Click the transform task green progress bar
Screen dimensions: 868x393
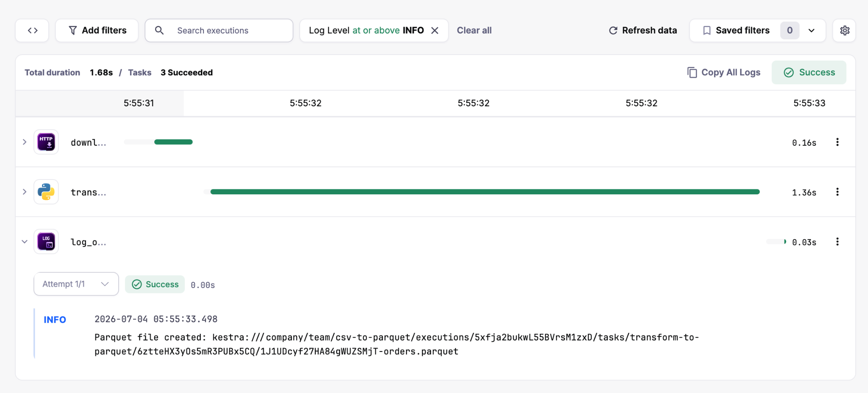[x=485, y=192]
